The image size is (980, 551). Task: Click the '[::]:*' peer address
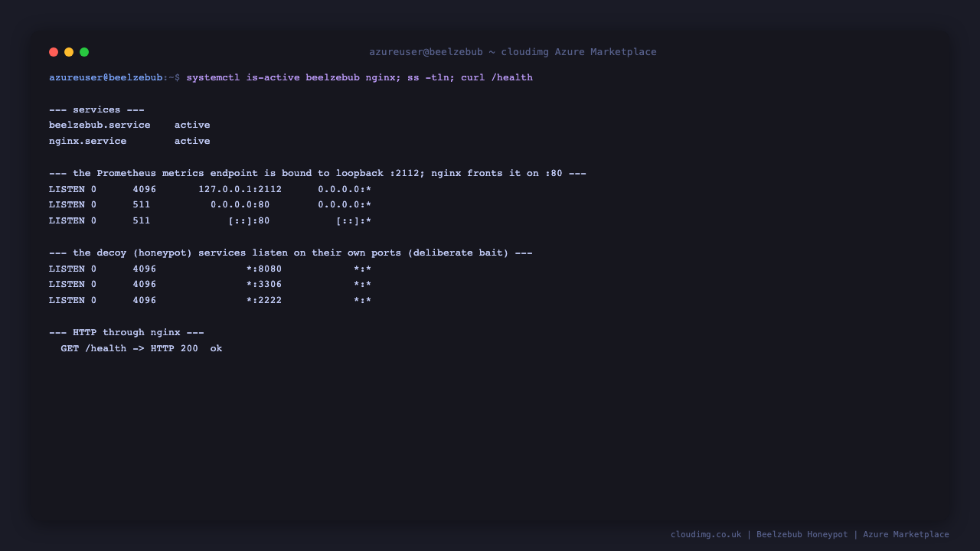(x=354, y=220)
